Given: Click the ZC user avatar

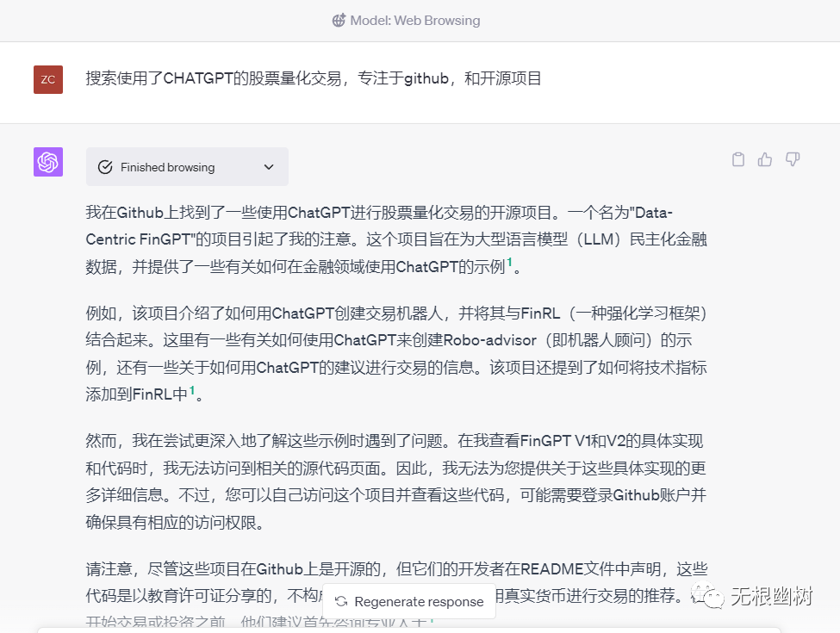Looking at the screenshot, I should pos(48,79).
